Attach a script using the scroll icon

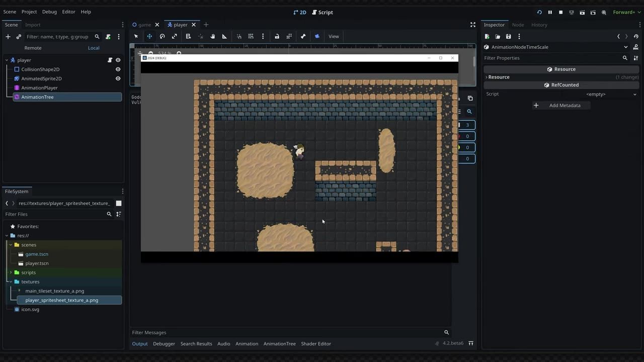pyautogui.click(x=108, y=37)
